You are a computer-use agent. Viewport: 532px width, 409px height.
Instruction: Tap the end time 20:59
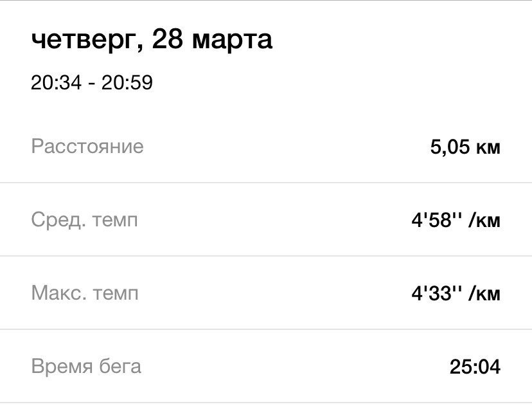pyautogui.click(x=127, y=82)
